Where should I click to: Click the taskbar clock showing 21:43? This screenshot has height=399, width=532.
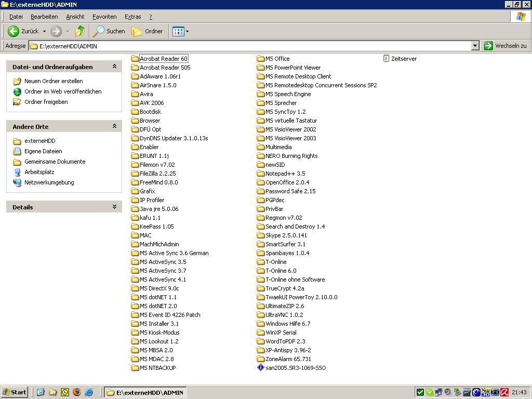pyautogui.click(x=519, y=393)
